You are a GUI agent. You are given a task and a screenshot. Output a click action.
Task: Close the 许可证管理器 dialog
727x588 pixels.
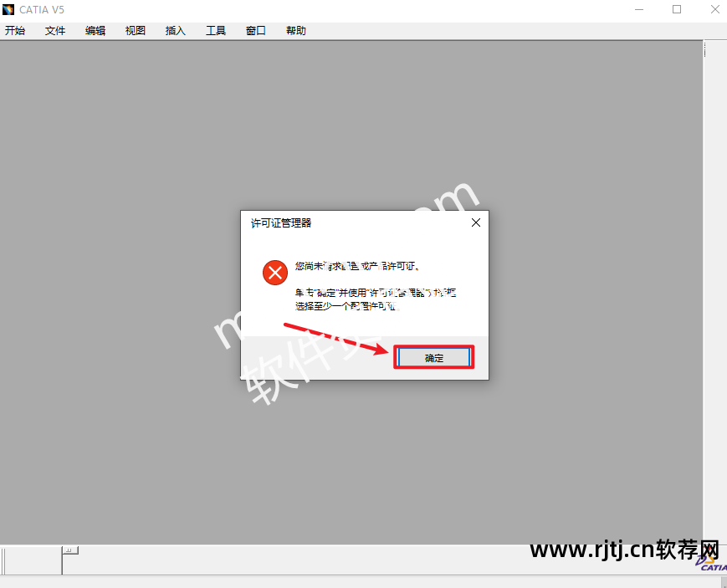click(476, 222)
